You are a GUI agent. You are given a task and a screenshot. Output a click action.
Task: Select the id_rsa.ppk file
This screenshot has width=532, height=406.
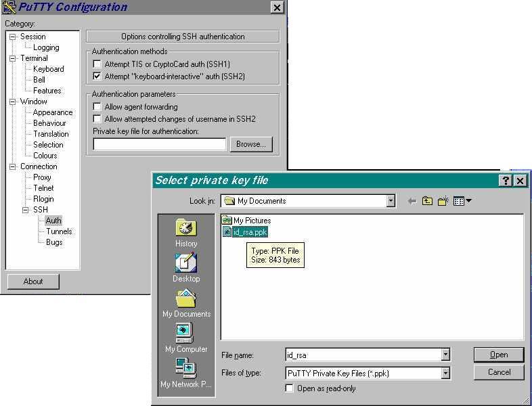tap(250, 232)
